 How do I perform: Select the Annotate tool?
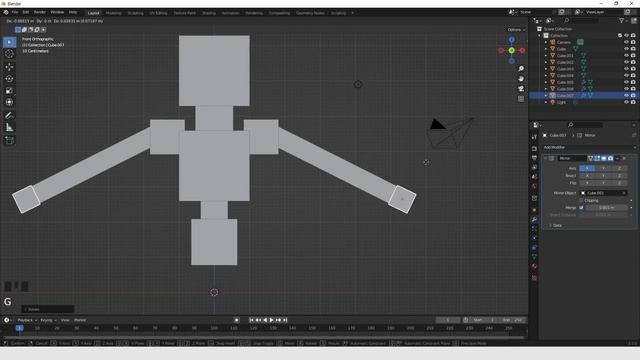coord(9,116)
